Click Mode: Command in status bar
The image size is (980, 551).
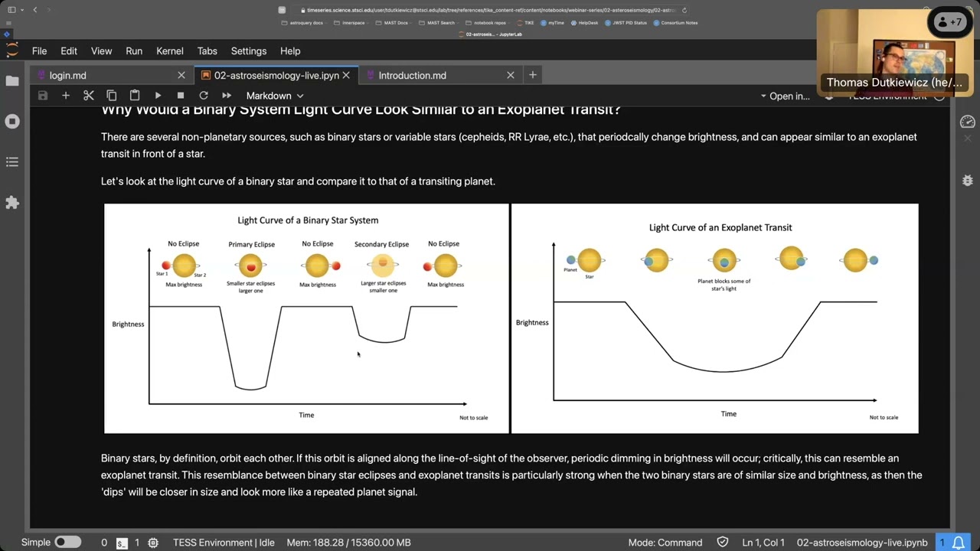pos(665,543)
